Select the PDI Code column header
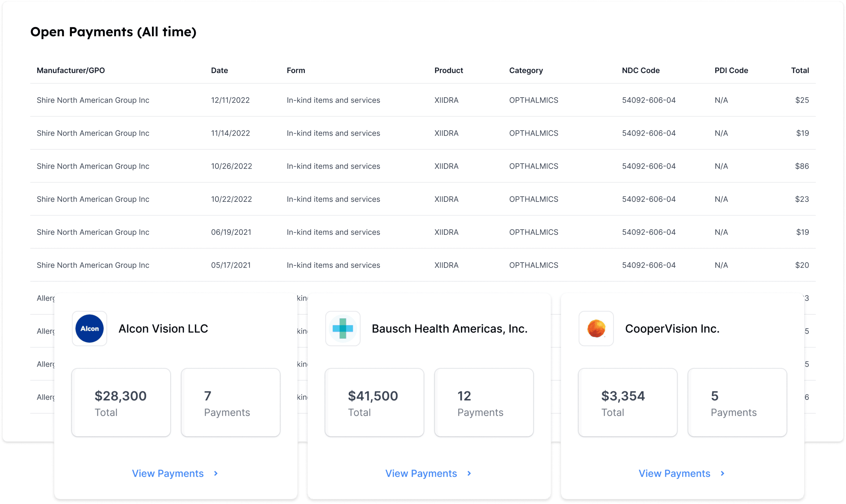This screenshot has width=846, height=504. [x=731, y=70]
